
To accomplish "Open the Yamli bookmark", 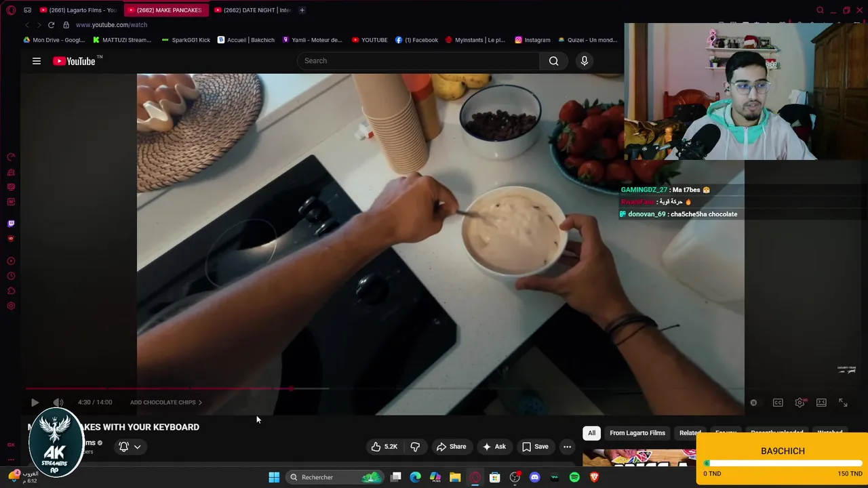I will coord(313,40).
